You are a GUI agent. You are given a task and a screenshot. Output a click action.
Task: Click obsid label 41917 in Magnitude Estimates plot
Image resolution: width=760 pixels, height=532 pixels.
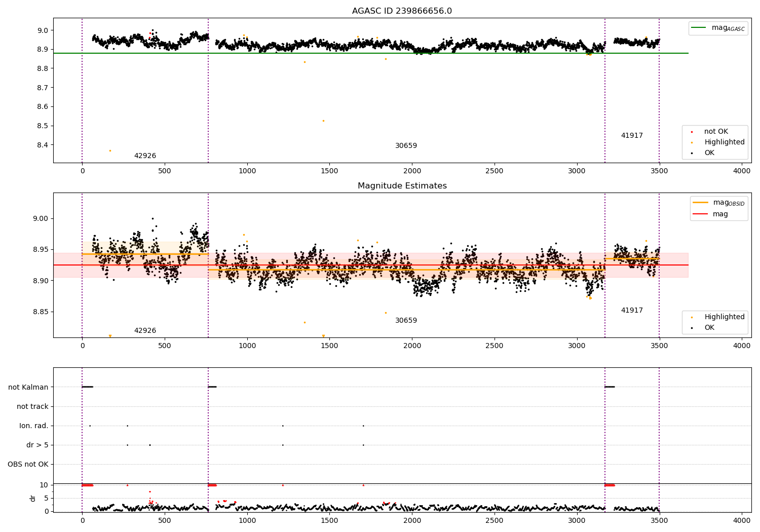tap(632, 311)
